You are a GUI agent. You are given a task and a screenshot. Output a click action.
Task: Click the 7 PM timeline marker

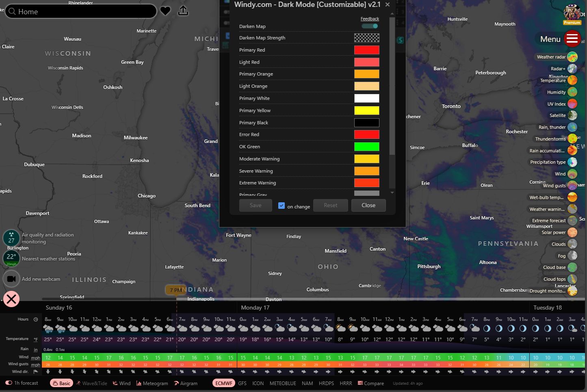point(175,290)
